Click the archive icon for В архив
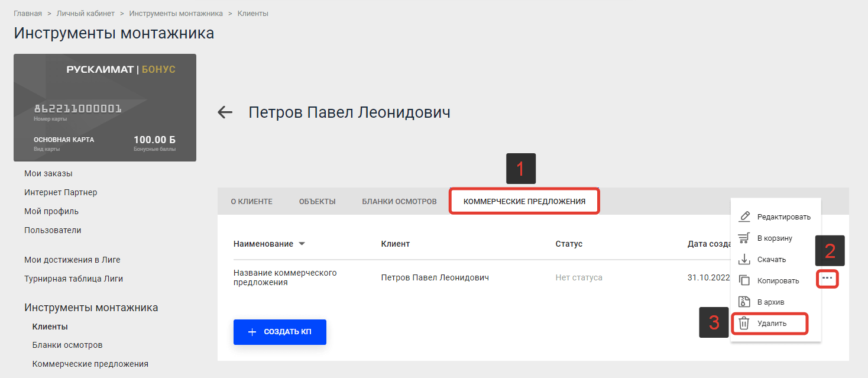Image resolution: width=868 pixels, height=378 pixels. coord(745,302)
